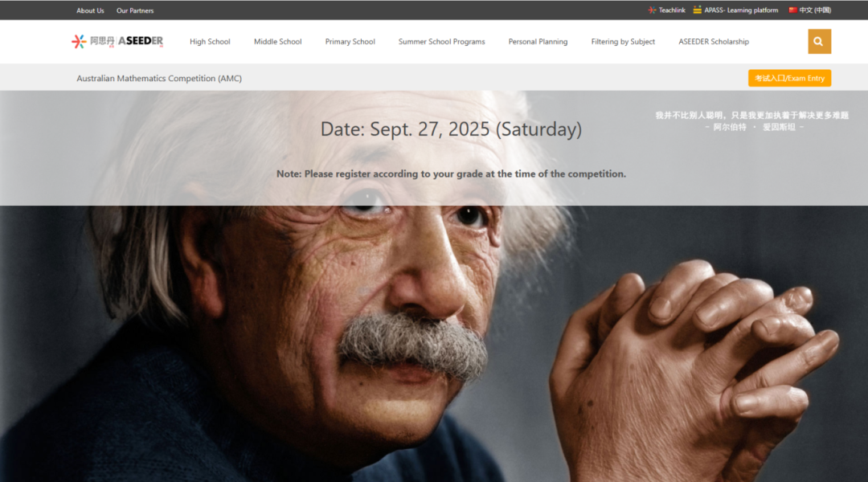The height and width of the screenshot is (482, 868).
Task: Select Middle School in navigation bar
Action: (277, 42)
